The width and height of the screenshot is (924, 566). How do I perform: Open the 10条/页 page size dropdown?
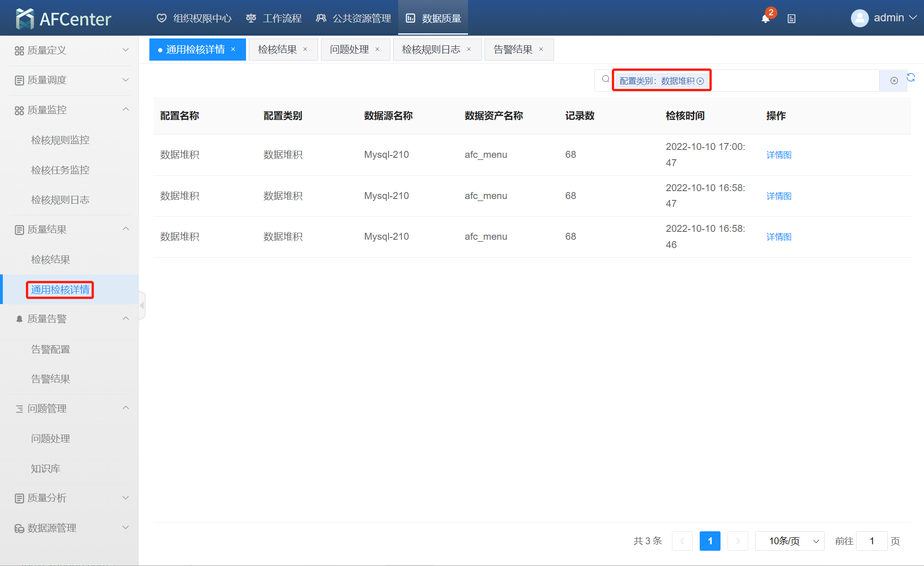click(x=789, y=541)
